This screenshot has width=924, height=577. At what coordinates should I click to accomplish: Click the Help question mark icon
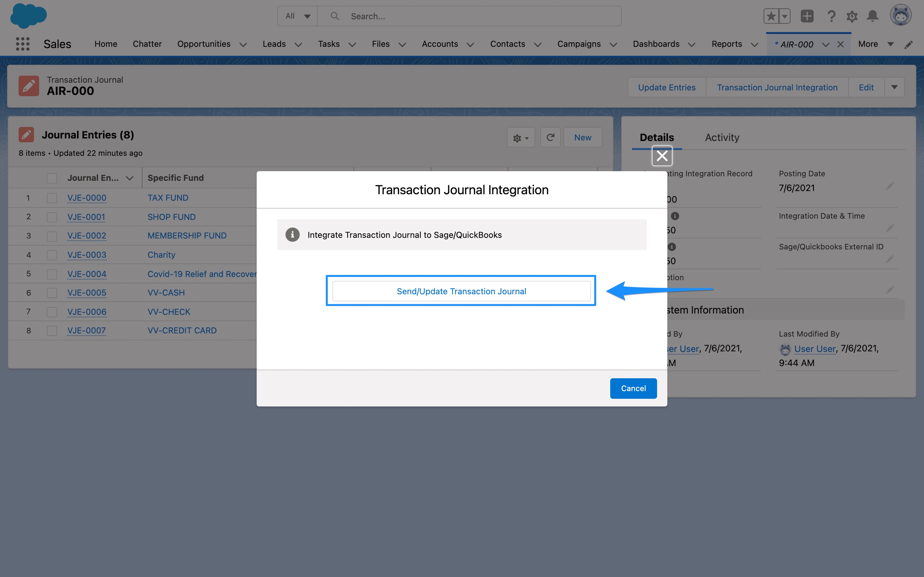(832, 16)
